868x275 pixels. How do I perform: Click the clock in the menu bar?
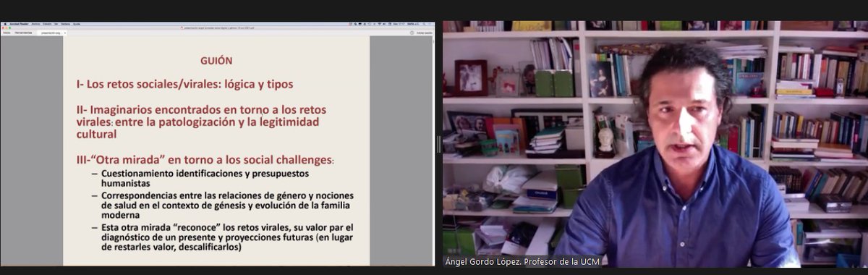click(x=399, y=24)
